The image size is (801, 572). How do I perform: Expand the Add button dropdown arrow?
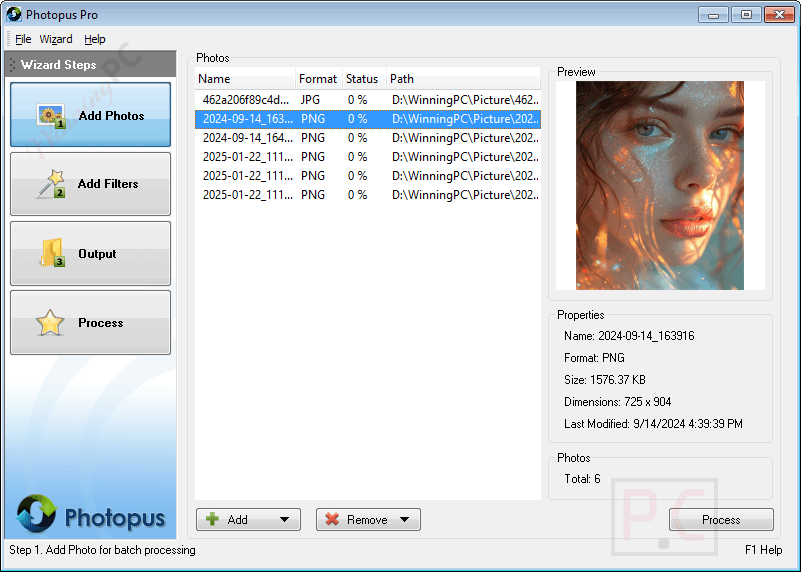tap(285, 519)
